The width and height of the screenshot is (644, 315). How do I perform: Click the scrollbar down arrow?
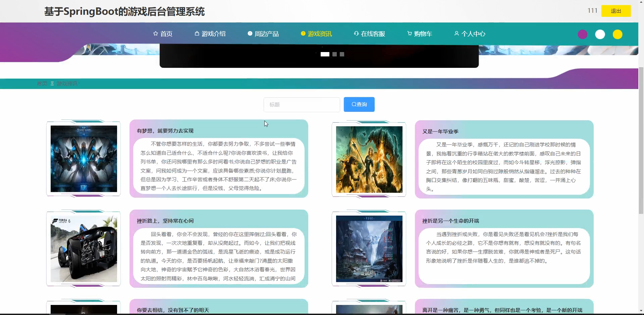point(641,311)
